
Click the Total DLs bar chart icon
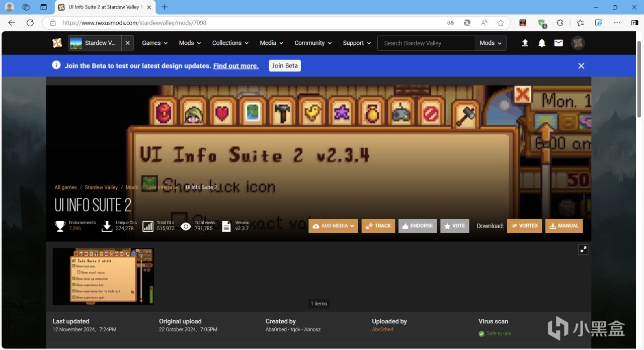point(148,226)
